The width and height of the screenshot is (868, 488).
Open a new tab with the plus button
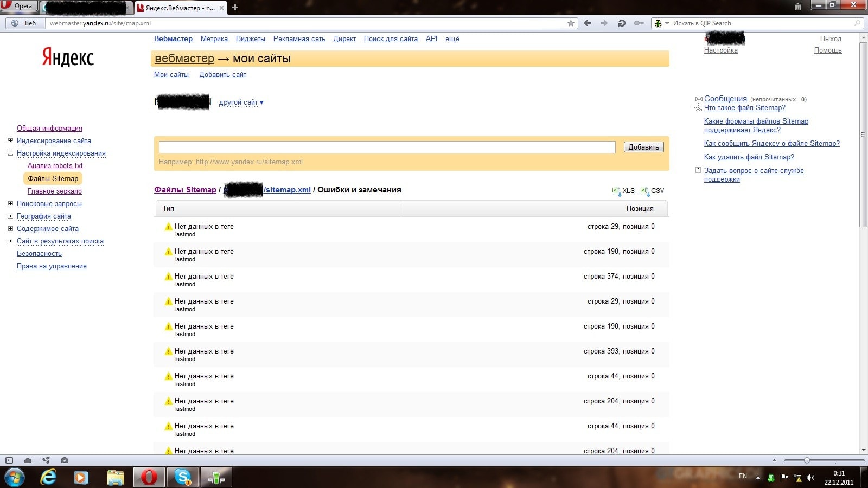tap(235, 8)
